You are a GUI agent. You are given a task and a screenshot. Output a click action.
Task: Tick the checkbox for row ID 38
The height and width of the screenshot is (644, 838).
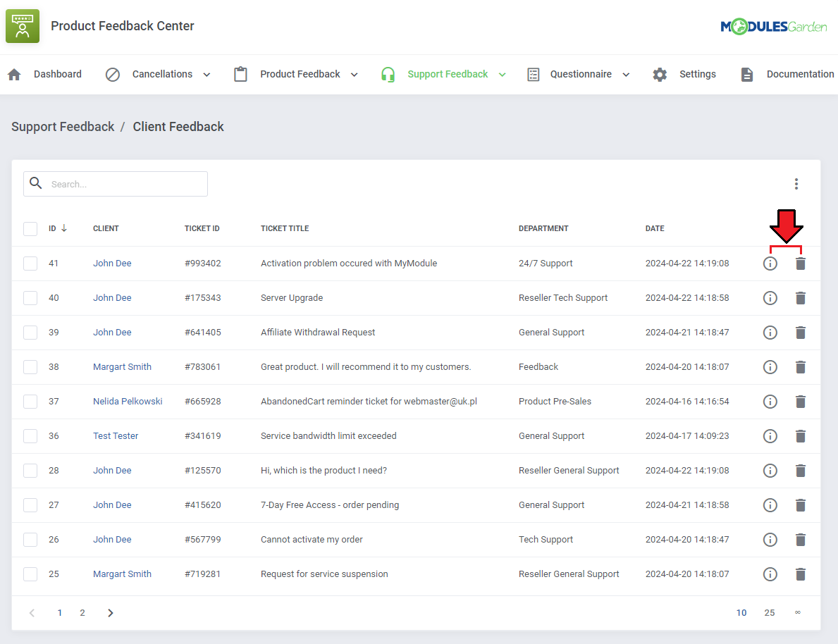pyautogui.click(x=30, y=367)
